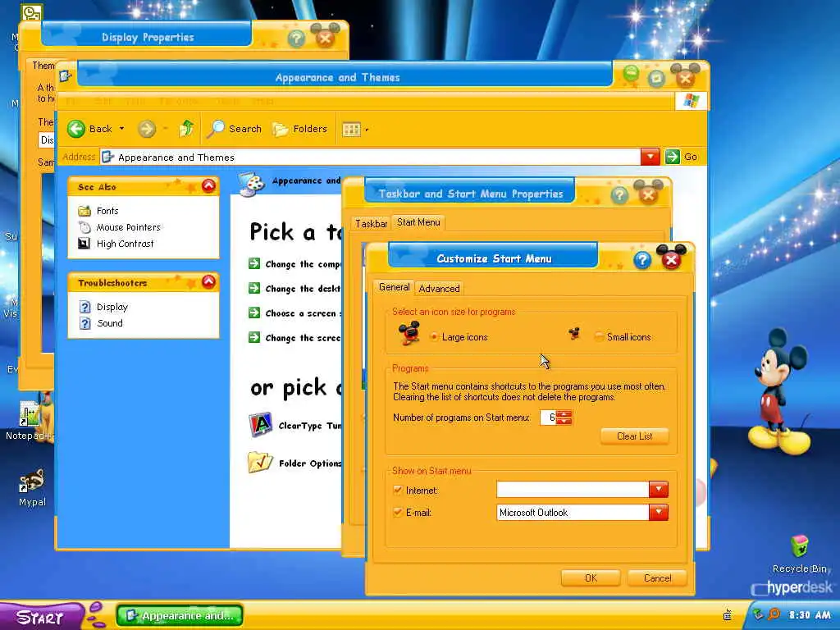Click the Start button
Viewport: 840px width, 630px height.
click(41, 617)
